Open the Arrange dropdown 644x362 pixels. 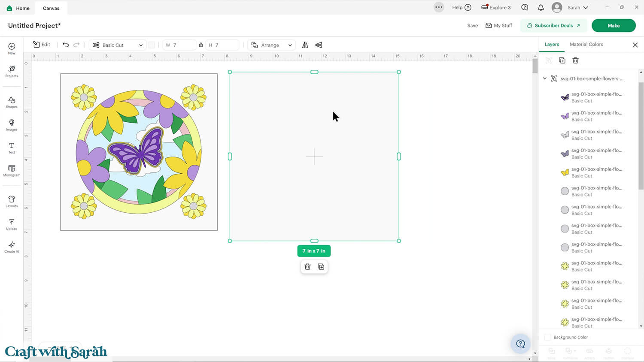pyautogui.click(x=272, y=45)
